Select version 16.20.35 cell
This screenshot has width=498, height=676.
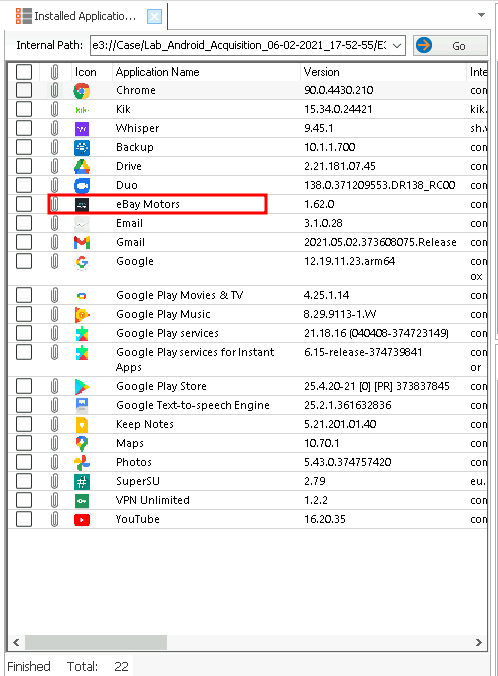coord(325,519)
